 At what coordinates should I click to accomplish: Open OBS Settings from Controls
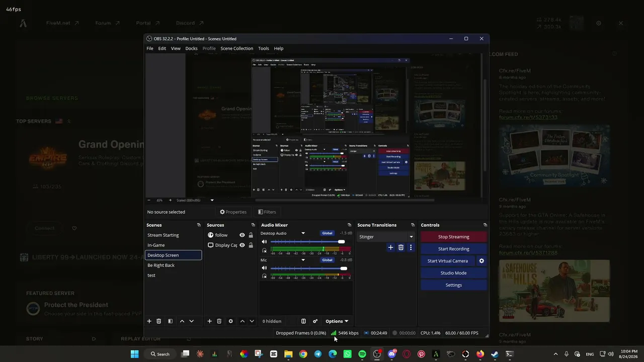[x=454, y=285]
